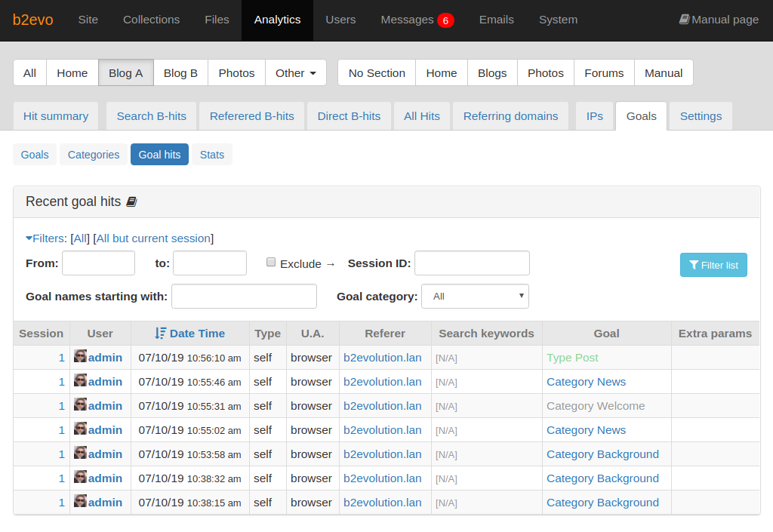Focus the Session ID field
773x532 pixels.
[473, 263]
